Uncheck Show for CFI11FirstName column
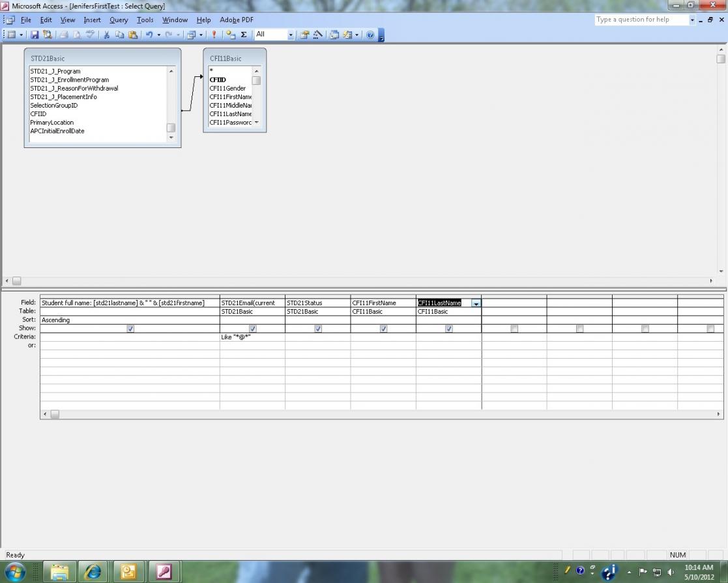This screenshot has height=583, width=728. [x=383, y=329]
